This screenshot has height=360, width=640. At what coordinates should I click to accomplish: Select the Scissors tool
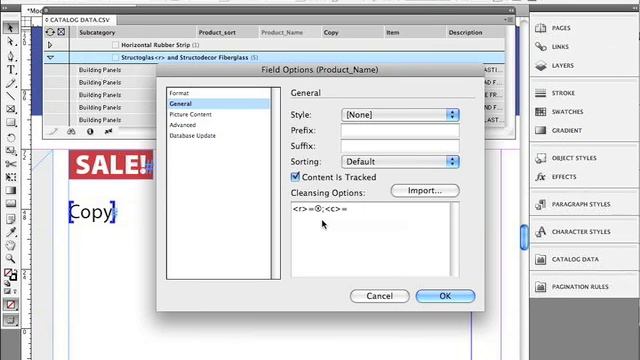[11, 164]
